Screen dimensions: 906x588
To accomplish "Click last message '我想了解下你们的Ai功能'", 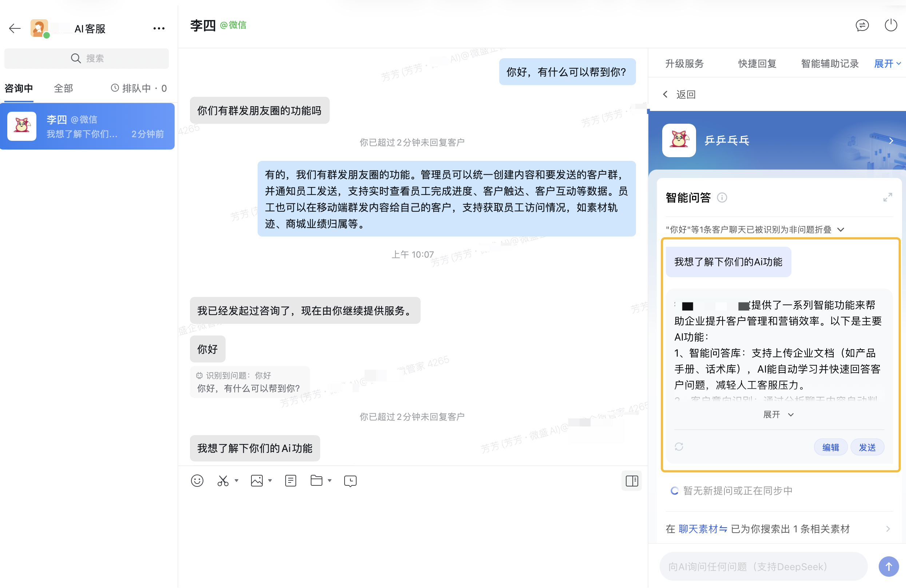I will pos(255,448).
